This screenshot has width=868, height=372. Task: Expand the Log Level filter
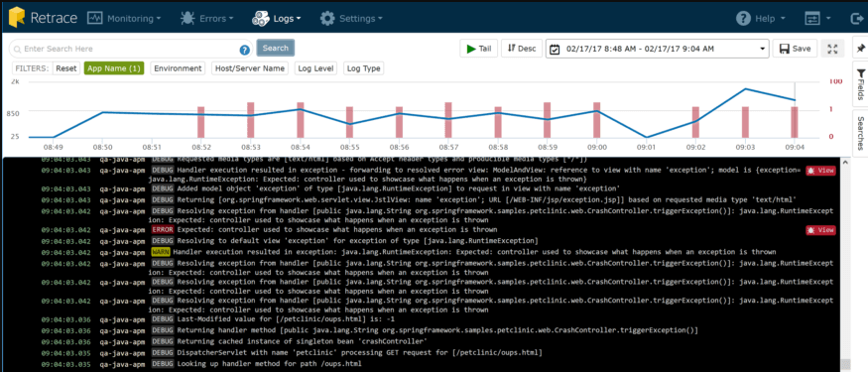click(316, 68)
